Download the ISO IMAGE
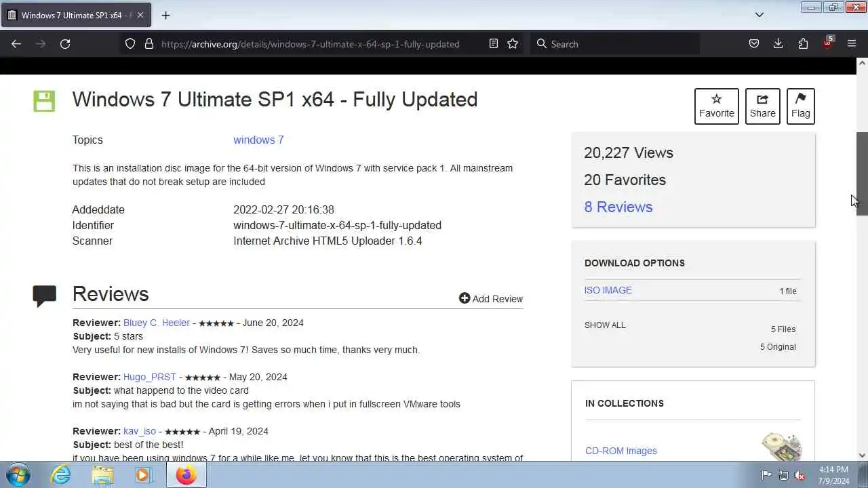This screenshot has height=488, width=868. click(608, 290)
